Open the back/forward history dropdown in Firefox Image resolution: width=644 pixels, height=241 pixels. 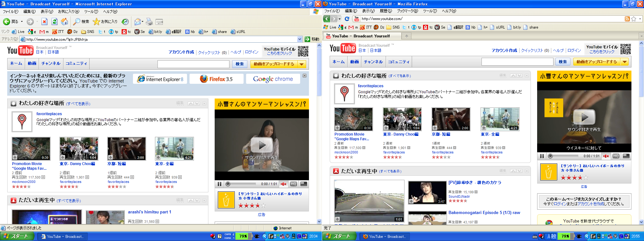339,19
